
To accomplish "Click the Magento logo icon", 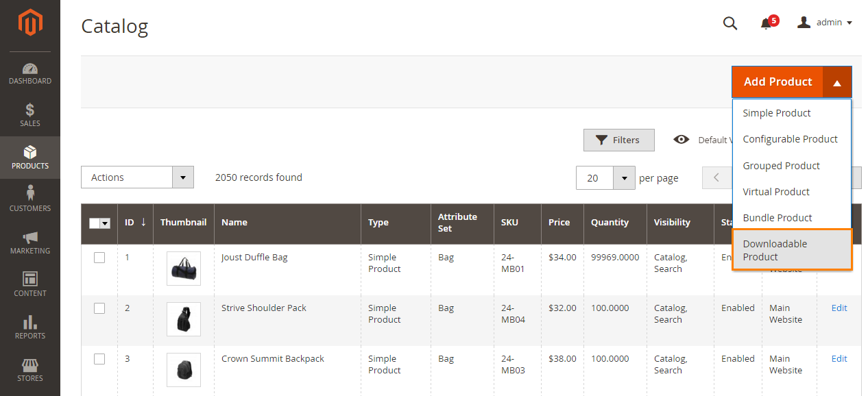I will (x=30, y=23).
